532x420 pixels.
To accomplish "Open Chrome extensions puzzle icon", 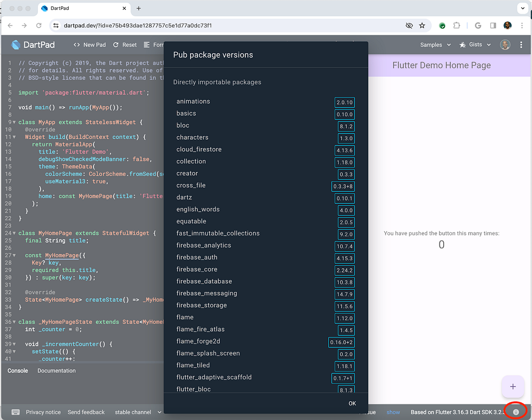I will coord(457,25).
